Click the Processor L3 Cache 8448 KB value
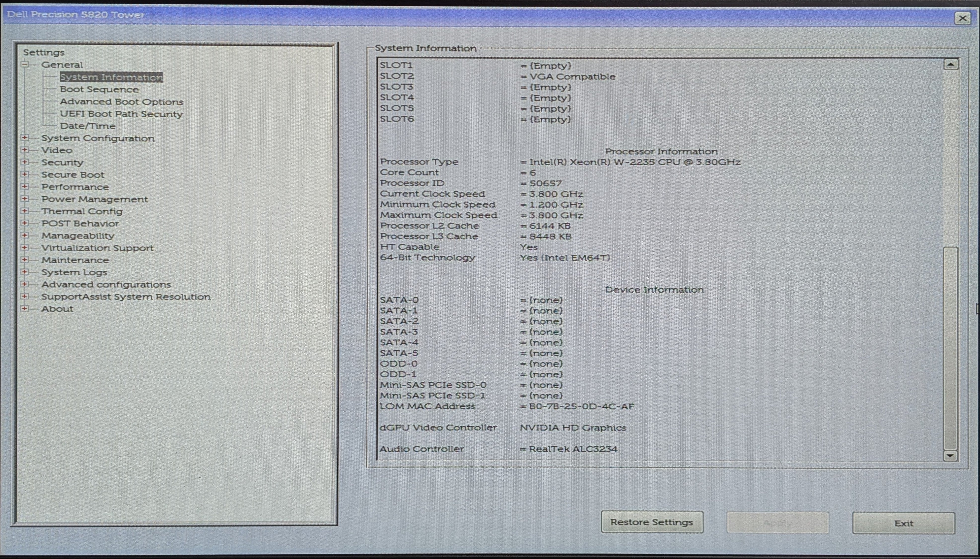 pos(550,236)
